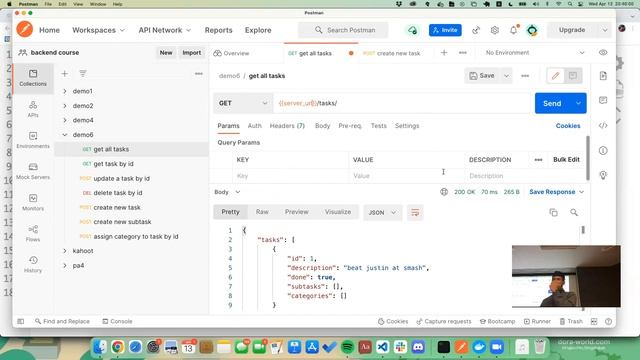Click the Send button
640x360 pixels.
[552, 103]
